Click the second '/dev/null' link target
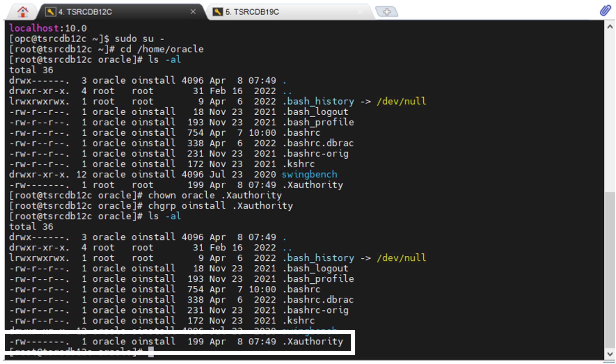The height and width of the screenshot is (364, 616). tap(401, 258)
